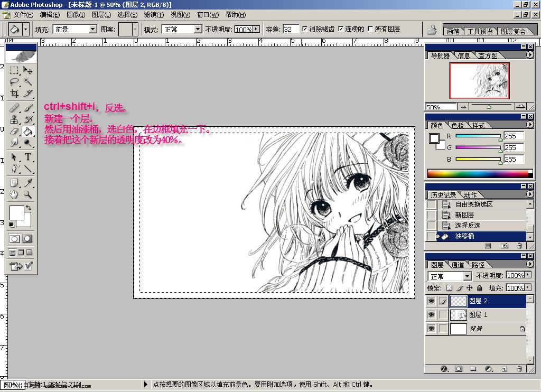Hide 图层 1 using its eye icon

tap(431, 315)
